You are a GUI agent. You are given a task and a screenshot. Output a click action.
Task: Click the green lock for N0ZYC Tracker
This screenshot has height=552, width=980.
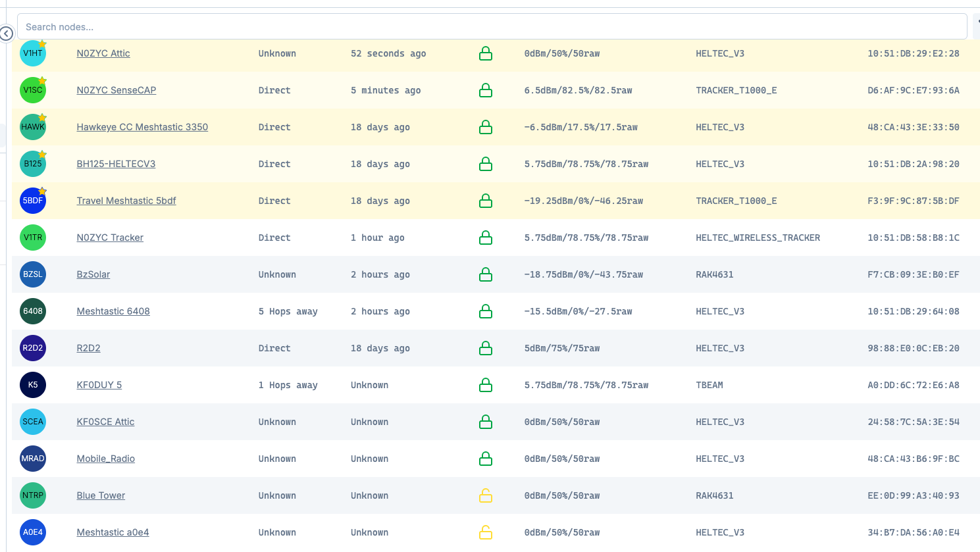coord(486,238)
